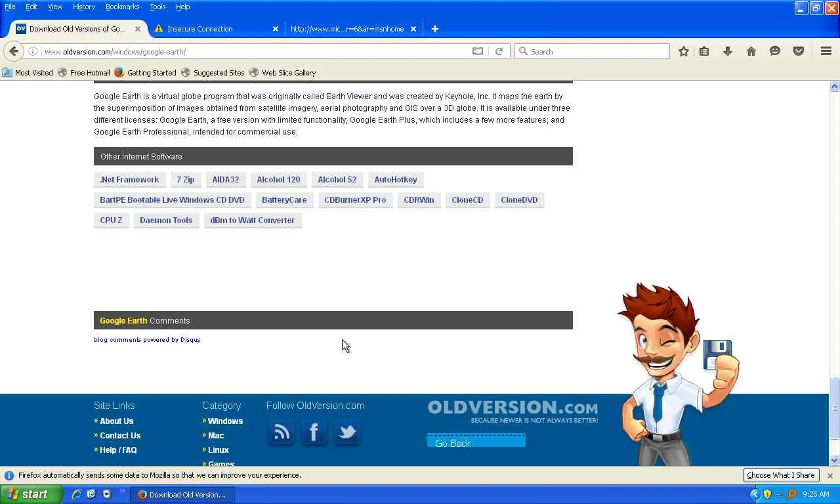Open the Help menu
This screenshot has height=504, width=840.
183,7
